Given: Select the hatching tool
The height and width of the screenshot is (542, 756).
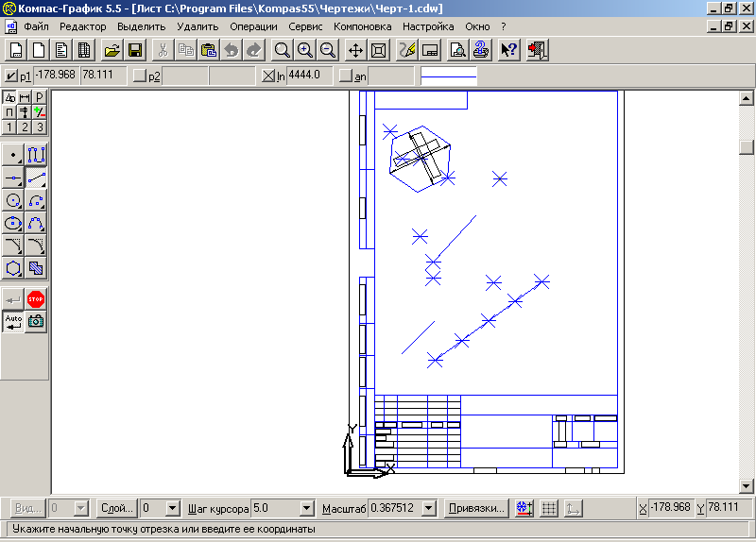Looking at the screenshot, I should [36, 268].
